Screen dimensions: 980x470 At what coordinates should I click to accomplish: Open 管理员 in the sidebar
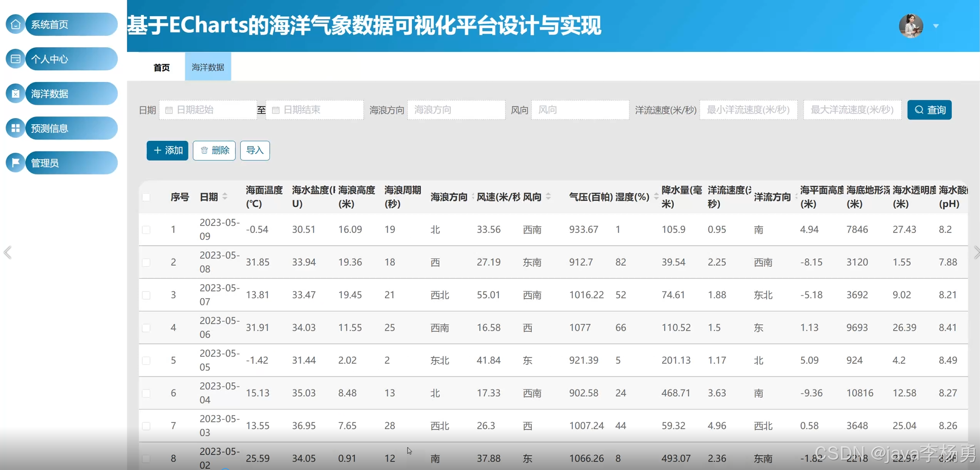point(71,163)
